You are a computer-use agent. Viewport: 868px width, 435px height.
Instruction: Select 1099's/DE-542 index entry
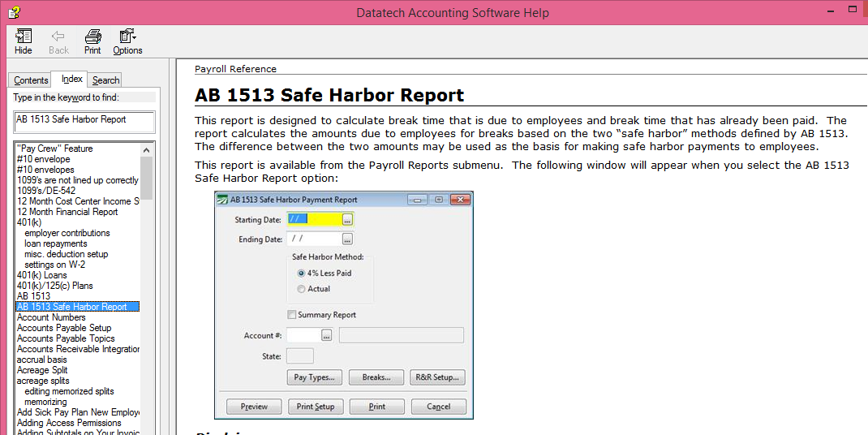pyautogui.click(x=46, y=191)
